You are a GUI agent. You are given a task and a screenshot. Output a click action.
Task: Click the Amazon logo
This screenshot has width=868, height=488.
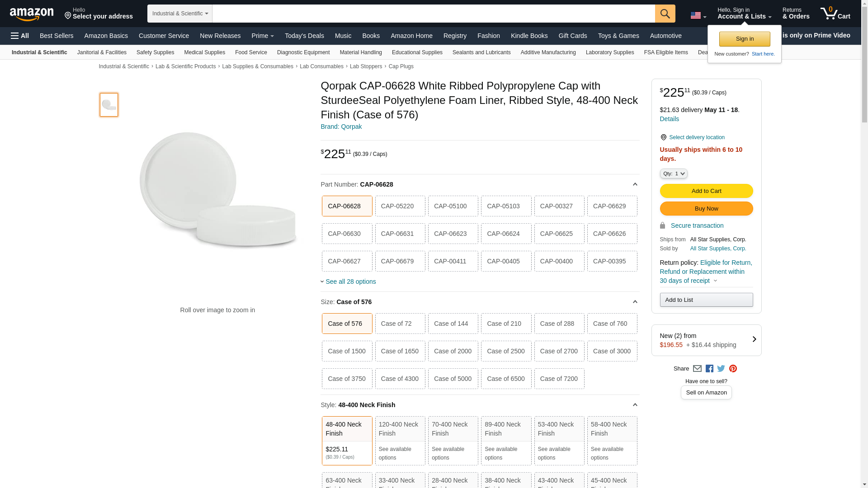tap(32, 14)
